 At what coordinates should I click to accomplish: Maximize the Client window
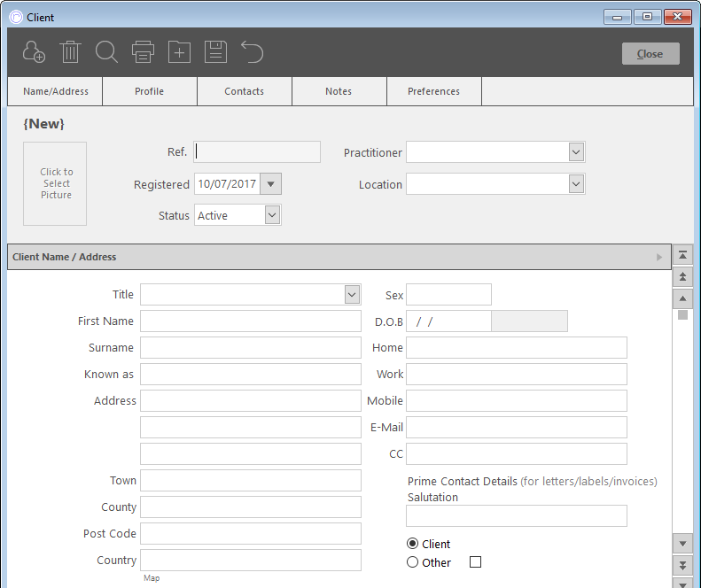pos(647,17)
